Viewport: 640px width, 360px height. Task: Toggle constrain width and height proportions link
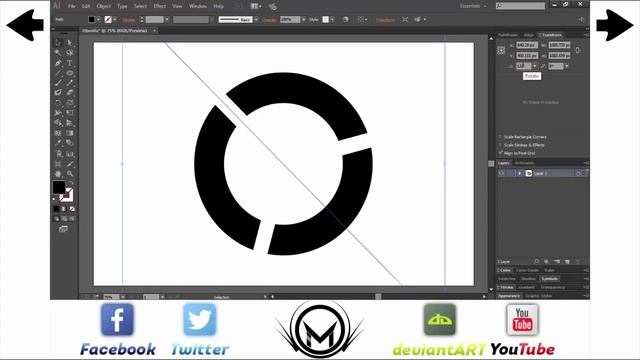(x=578, y=50)
